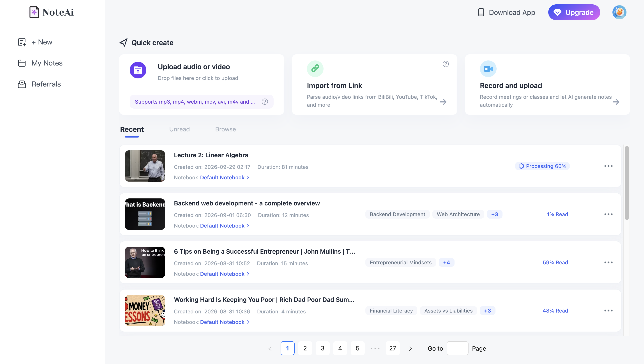Go to page 2
Screen dimensions: 644x364
tap(305, 348)
